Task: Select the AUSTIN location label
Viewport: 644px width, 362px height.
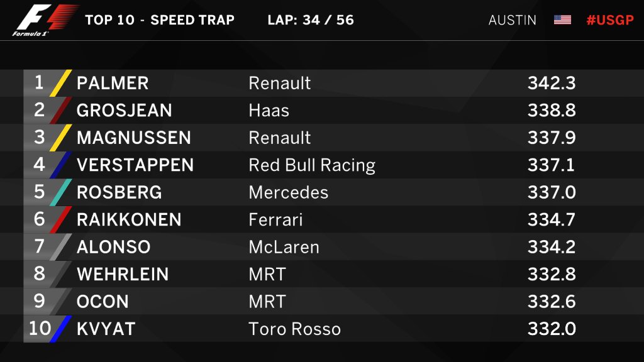Action: pyautogui.click(x=512, y=20)
